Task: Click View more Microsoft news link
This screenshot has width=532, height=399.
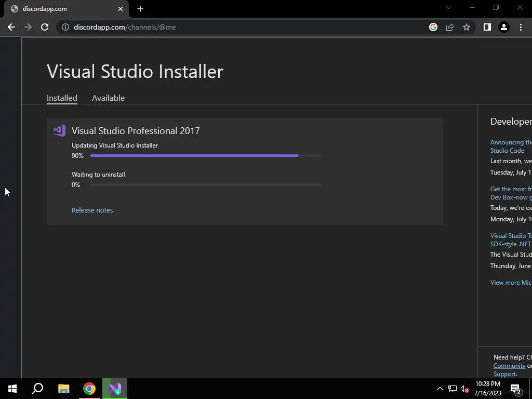Action: [511, 282]
